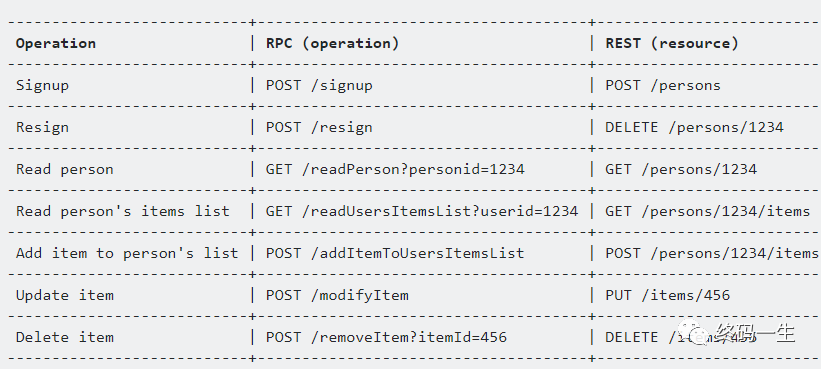Click the Operation column header

56,43
